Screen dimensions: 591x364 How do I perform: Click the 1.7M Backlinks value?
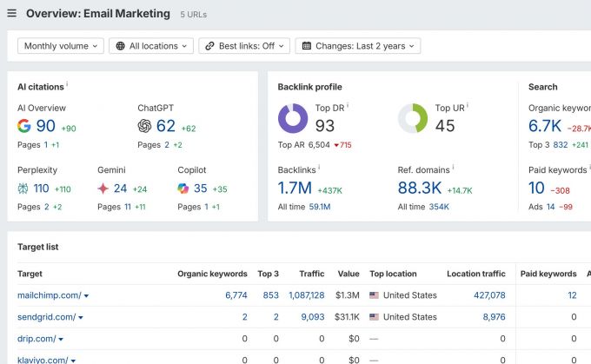coord(295,188)
